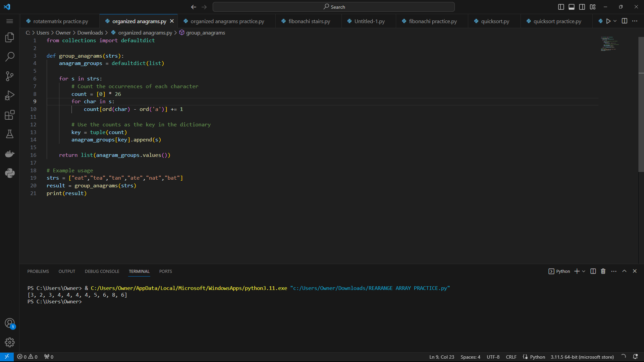Open the hamburger application menu
This screenshot has height=362, width=644.
(x=10, y=21)
